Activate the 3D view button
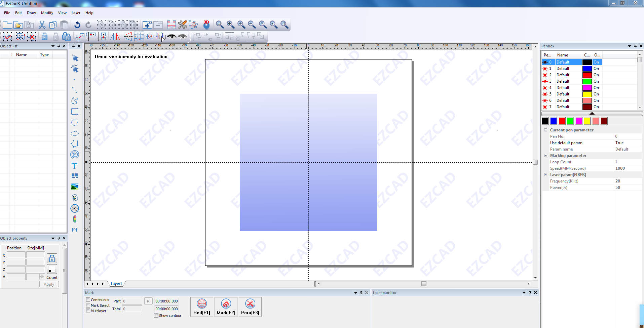 (206, 24)
